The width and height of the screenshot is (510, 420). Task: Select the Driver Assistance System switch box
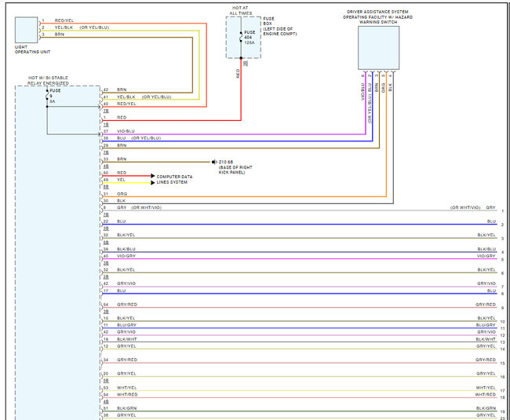click(379, 48)
